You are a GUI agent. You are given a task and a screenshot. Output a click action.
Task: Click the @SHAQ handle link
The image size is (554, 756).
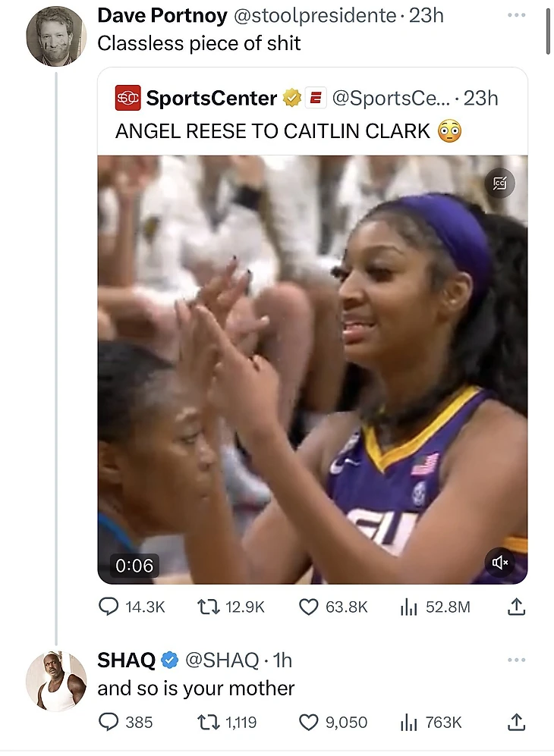pyautogui.click(x=222, y=660)
